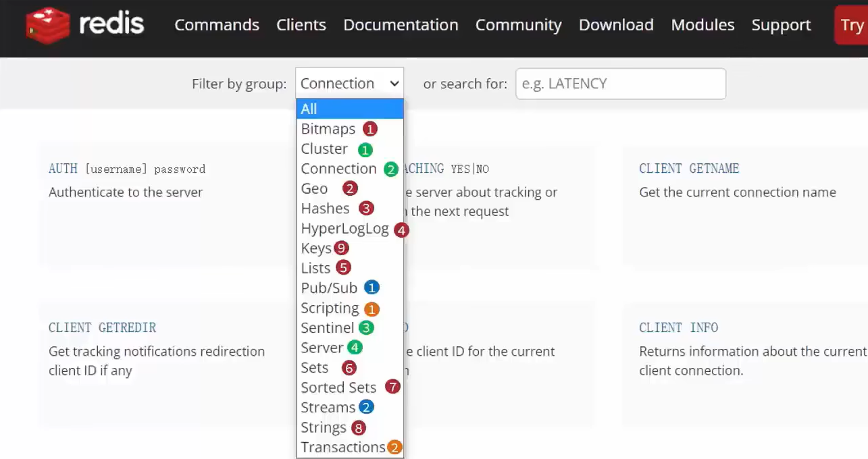The image size is (868, 459).
Task: Pick Scripting in the group dropdown
Action: (x=350, y=308)
